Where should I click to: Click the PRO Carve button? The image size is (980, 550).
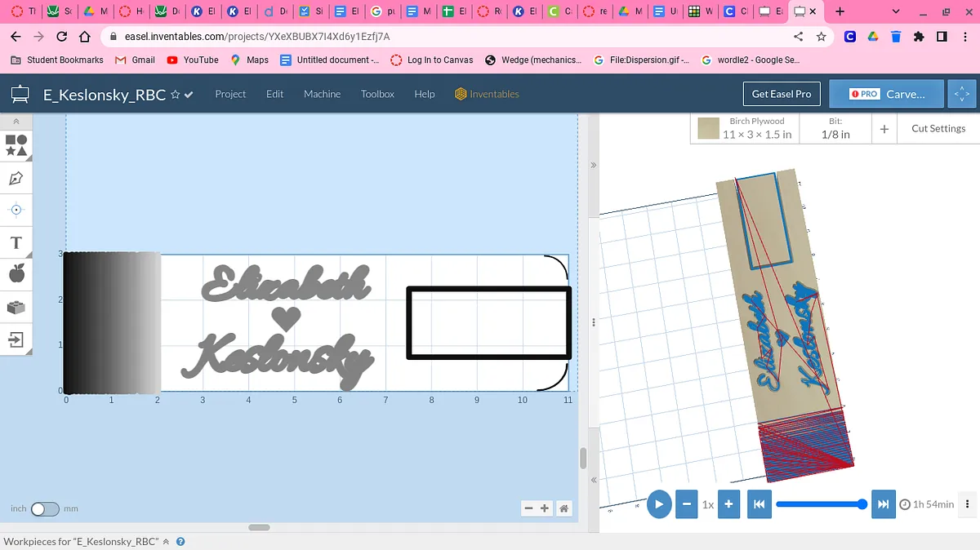click(887, 94)
